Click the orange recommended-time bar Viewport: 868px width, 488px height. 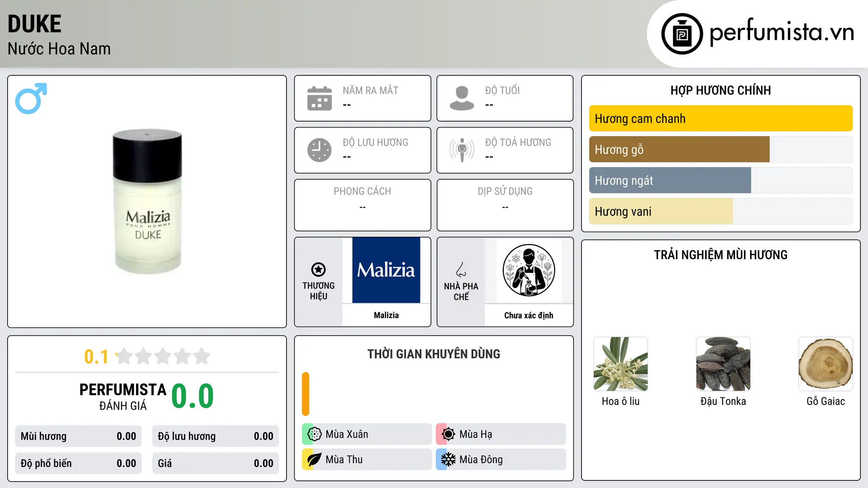(306, 394)
